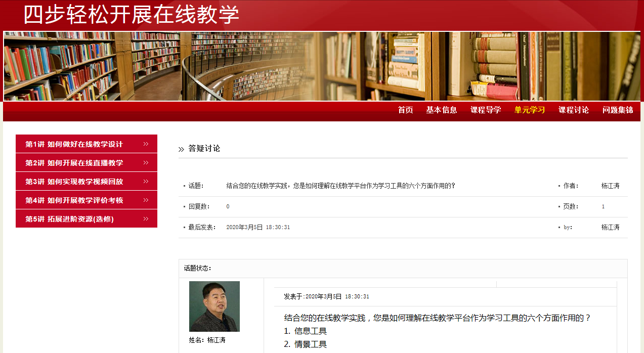This screenshot has width=644, height=353.
Task: Go to 基本信息 in the navigation bar
Action: [441, 110]
